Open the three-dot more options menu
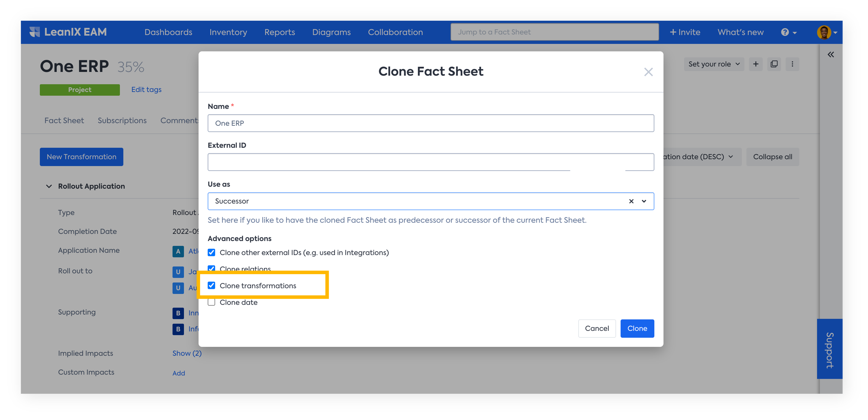Image resolution: width=868 pixels, height=420 pixels. click(x=792, y=64)
